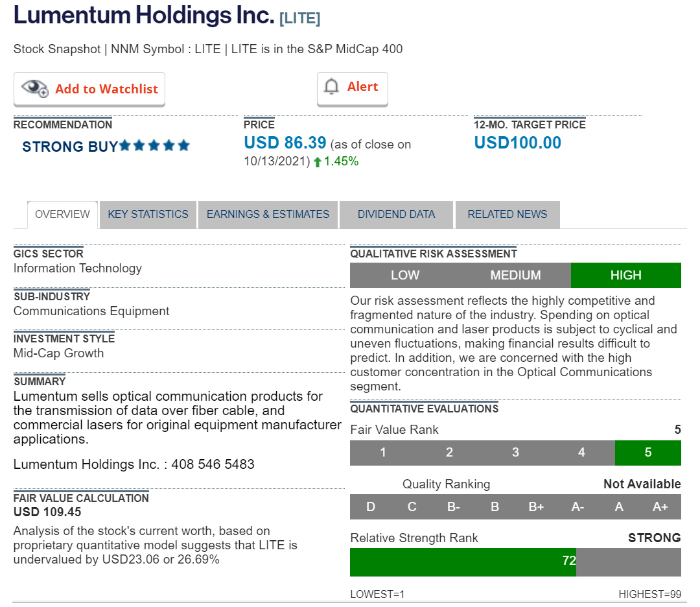Open the Overview tab
The width and height of the screenshot is (700, 607).
pos(62,215)
